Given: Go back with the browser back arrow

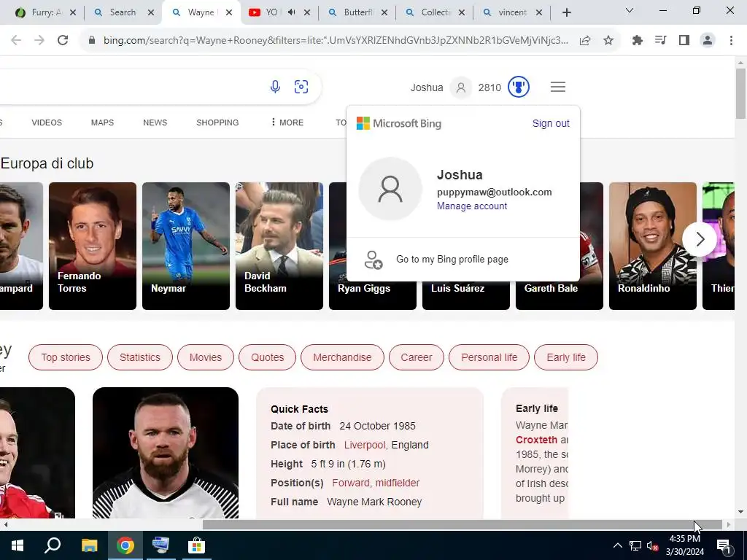Looking at the screenshot, I should [x=16, y=40].
